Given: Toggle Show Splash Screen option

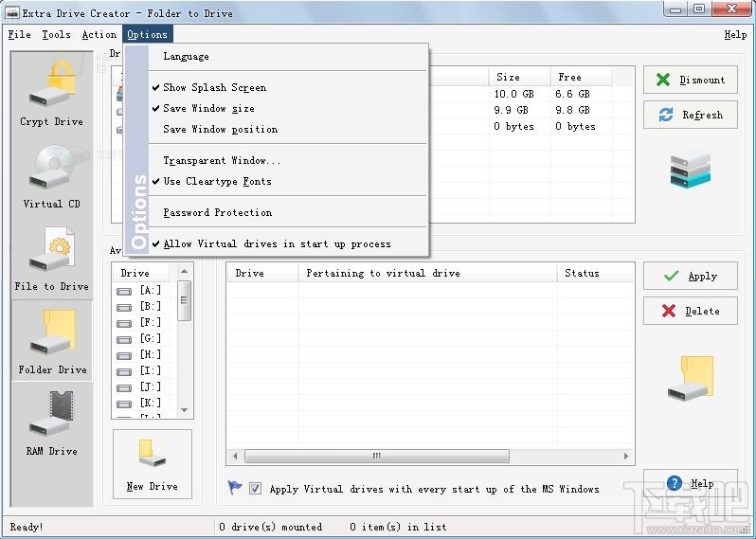Looking at the screenshot, I should pyautogui.click(x=288, y=87).
